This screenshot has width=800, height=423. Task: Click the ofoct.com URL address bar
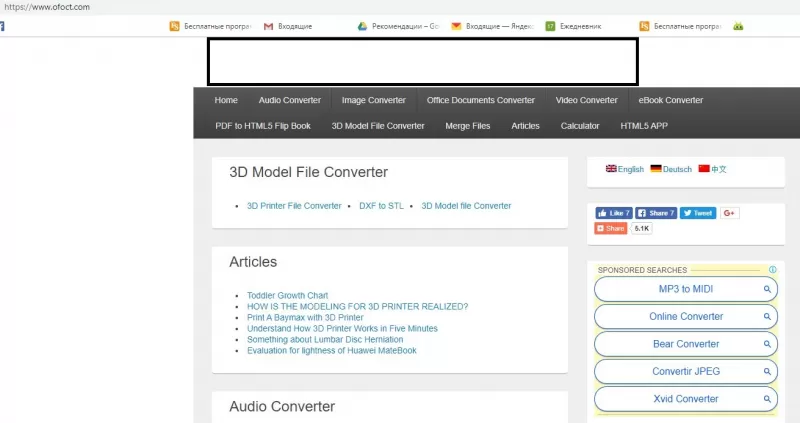(47, 7)
